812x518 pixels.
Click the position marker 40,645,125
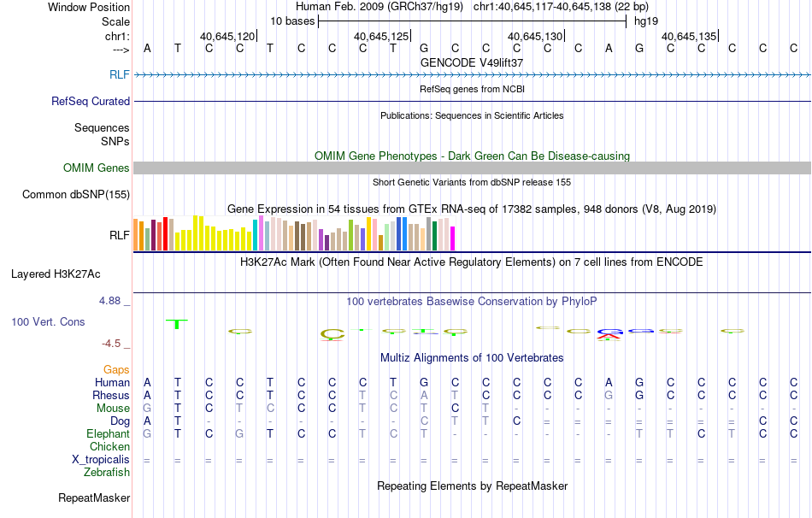381,36
